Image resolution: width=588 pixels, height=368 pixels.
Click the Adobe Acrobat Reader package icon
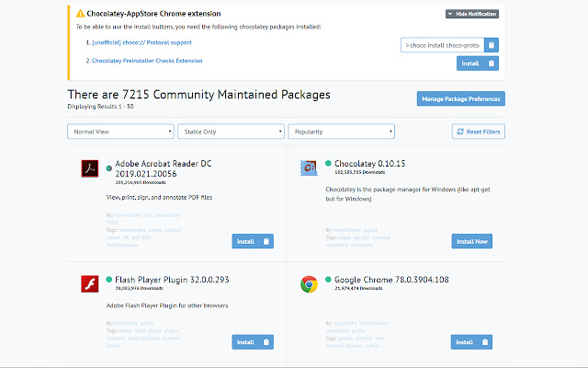[x=90, y=168]
